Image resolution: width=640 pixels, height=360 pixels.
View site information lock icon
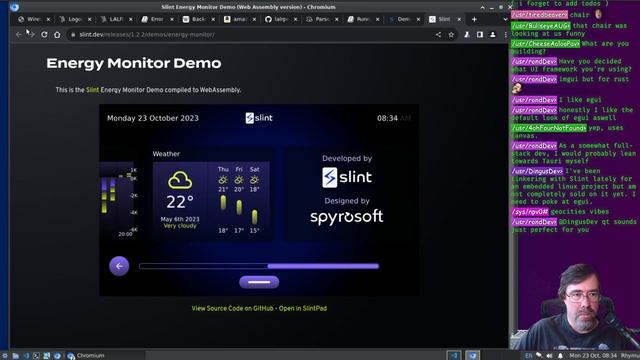click(x=73, y=35)
